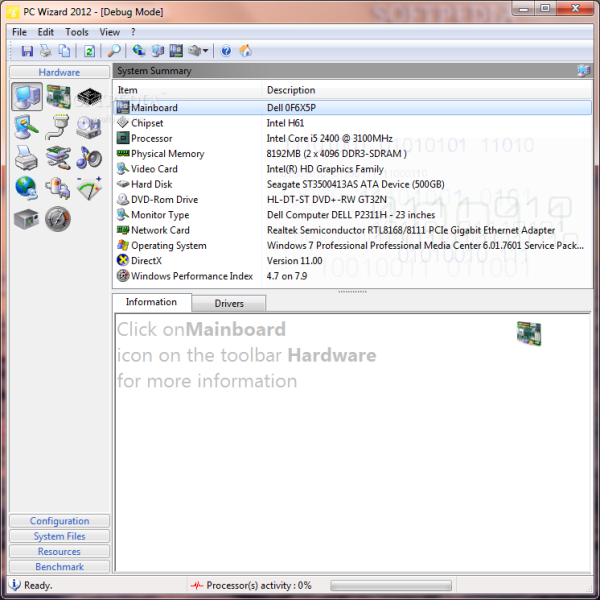Screen dimensions: 600x600
Task: Select the Hard Disk row
Action: point(353,184)
